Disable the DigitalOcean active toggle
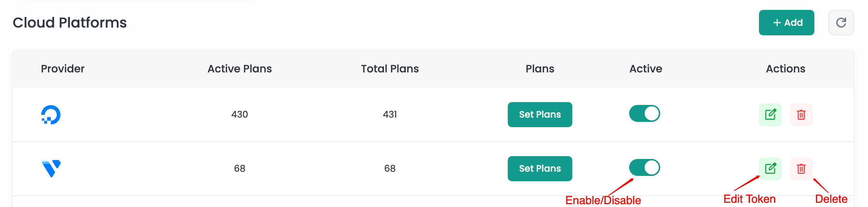 [x=644, y=114]
